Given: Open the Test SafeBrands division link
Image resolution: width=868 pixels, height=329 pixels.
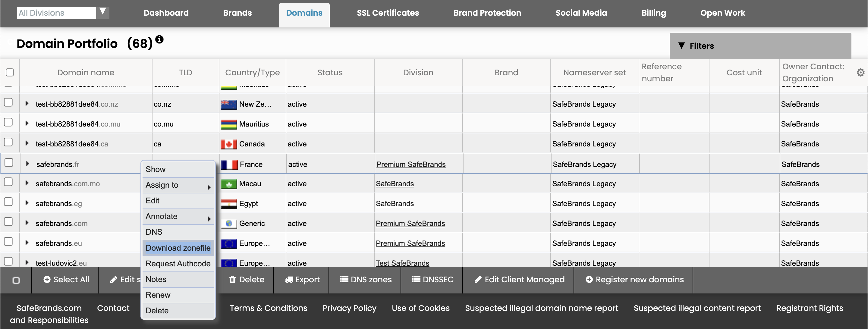Looking at the screenshot, I should (x=402, y=263).
